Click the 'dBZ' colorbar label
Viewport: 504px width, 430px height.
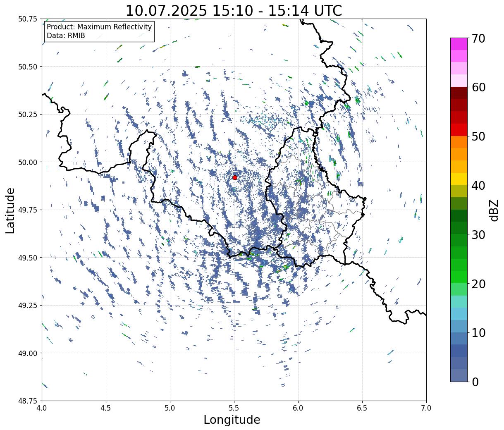[494, 210]
